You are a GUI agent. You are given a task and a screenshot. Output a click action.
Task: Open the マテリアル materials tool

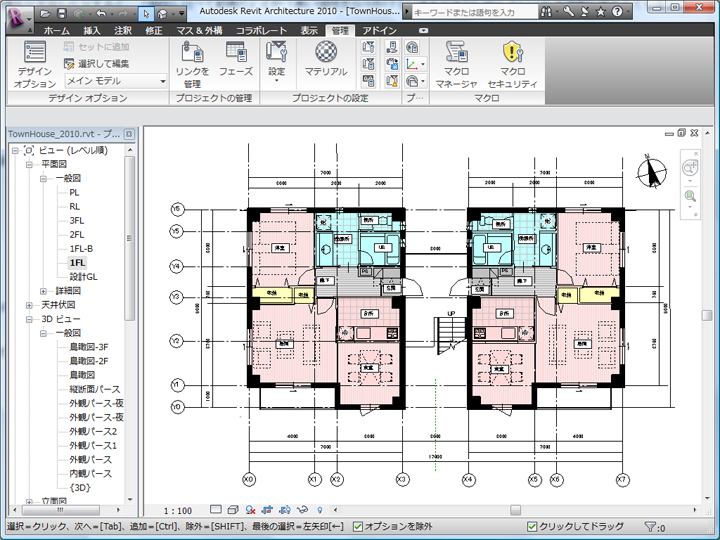[326, 59]
